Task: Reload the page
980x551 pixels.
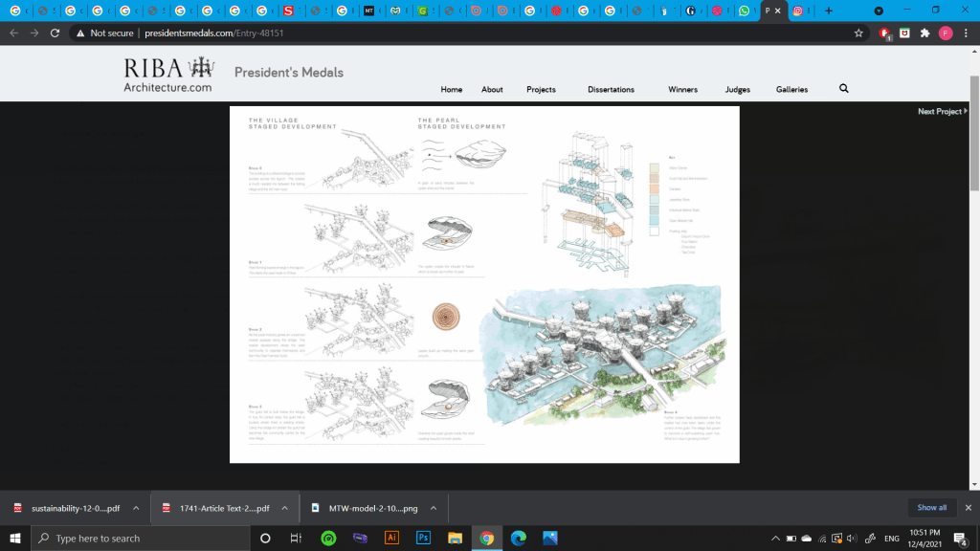Action: coord(55,33)
